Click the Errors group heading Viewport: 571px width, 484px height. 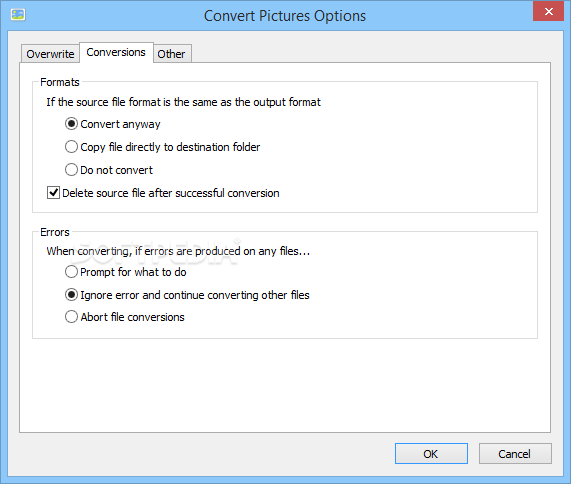pyautogui.click(x=55, y=232)
